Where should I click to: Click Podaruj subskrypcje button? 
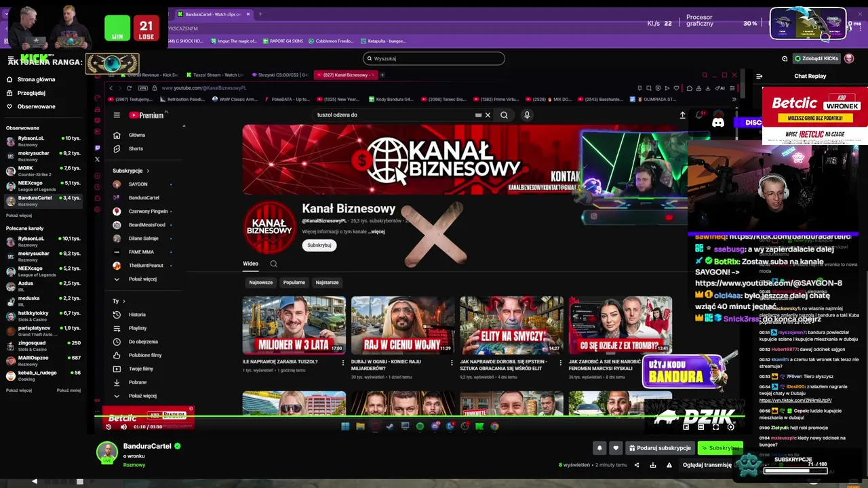[x=660, y=448]
